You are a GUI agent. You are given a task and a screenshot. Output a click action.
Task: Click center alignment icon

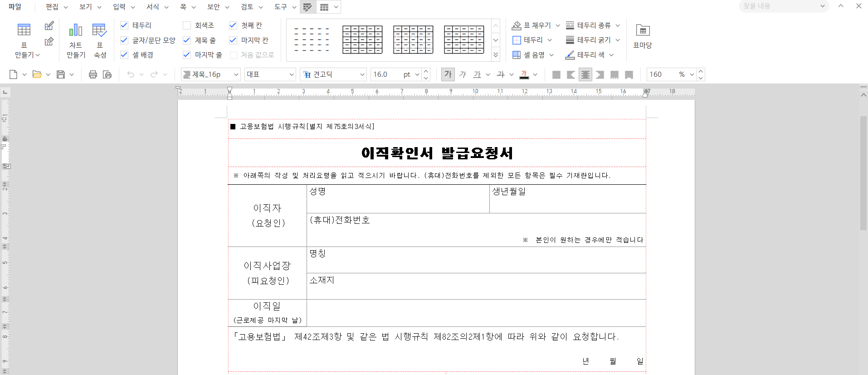click(x=585, y=74)
